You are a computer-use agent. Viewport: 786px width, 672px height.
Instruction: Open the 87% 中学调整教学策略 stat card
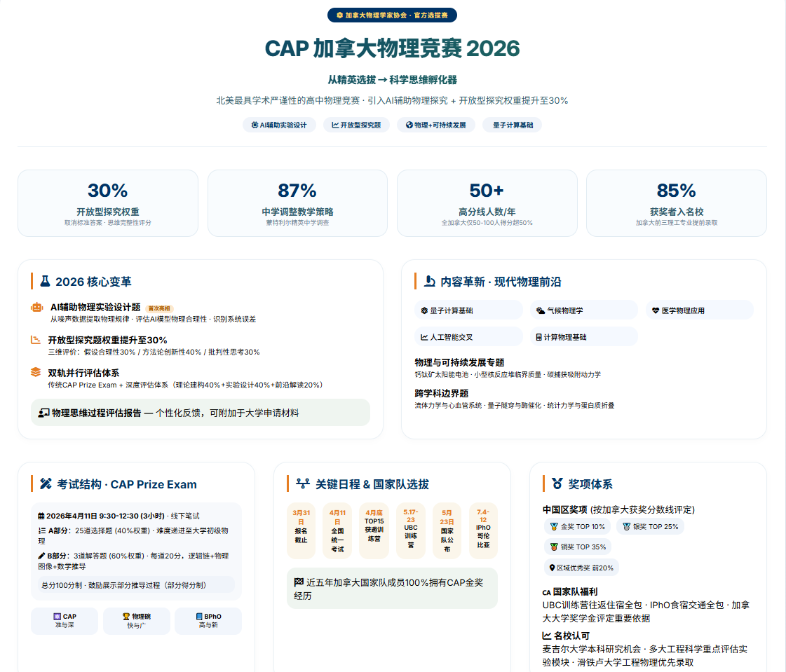tap(297, 203)
